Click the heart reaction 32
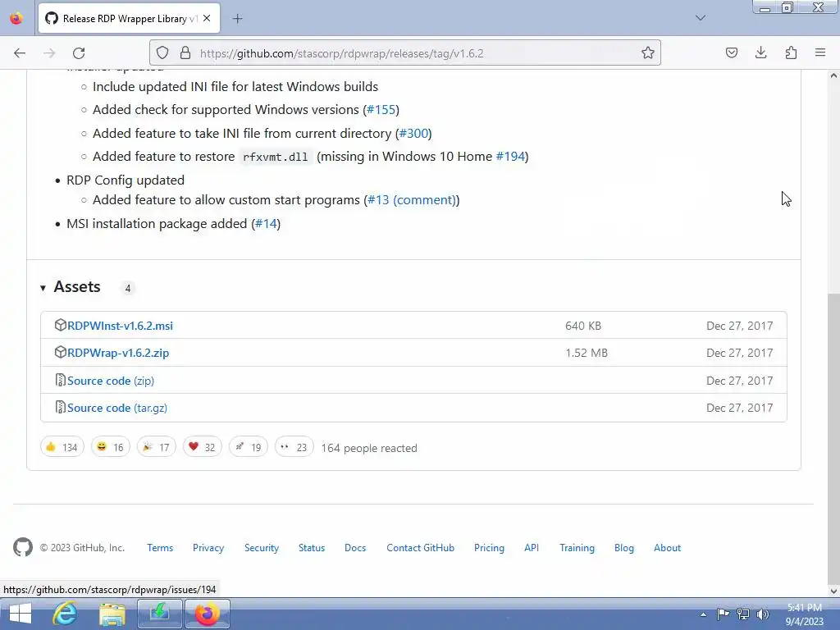The image size is (840, 630). pyautogui.click(x=202, y=447)
